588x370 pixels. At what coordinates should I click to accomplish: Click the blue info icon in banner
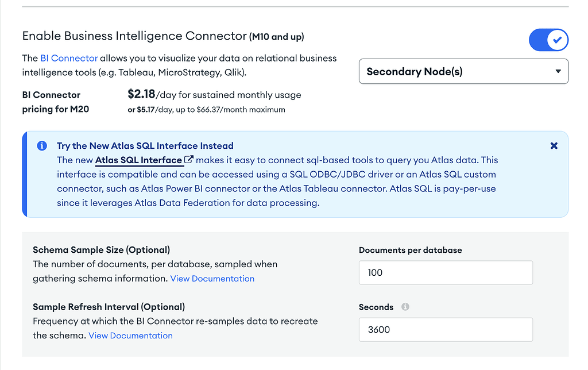(x=42, y=146)
